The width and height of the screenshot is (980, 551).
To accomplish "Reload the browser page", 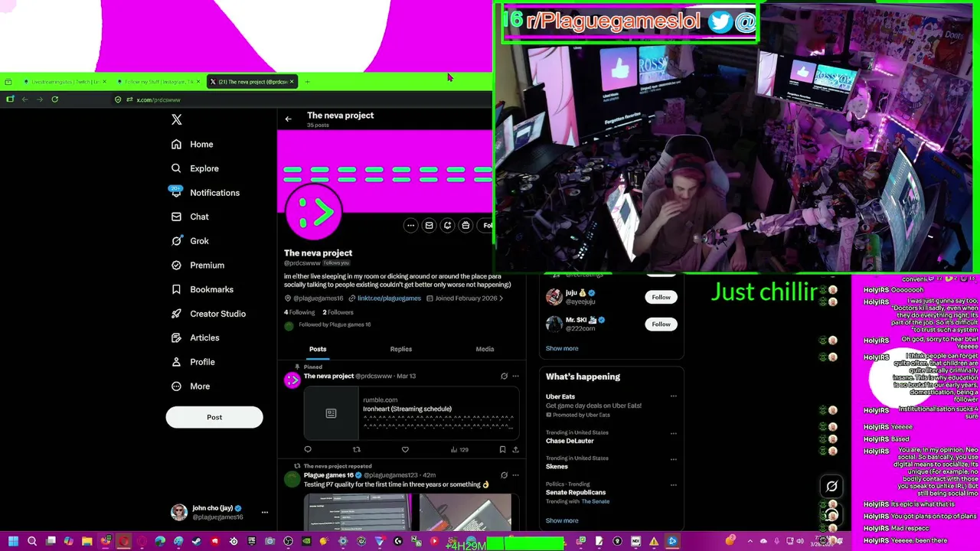I will click(54, 99).
